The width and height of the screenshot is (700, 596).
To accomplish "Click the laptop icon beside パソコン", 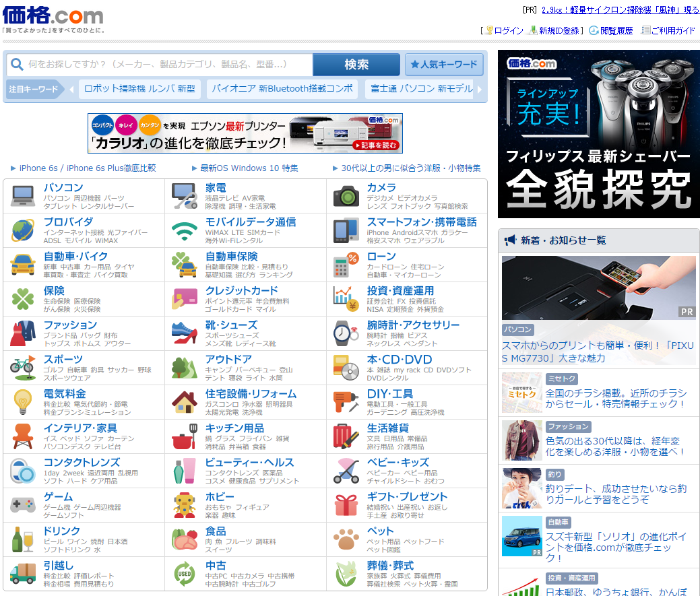I will tap(23, 196).
